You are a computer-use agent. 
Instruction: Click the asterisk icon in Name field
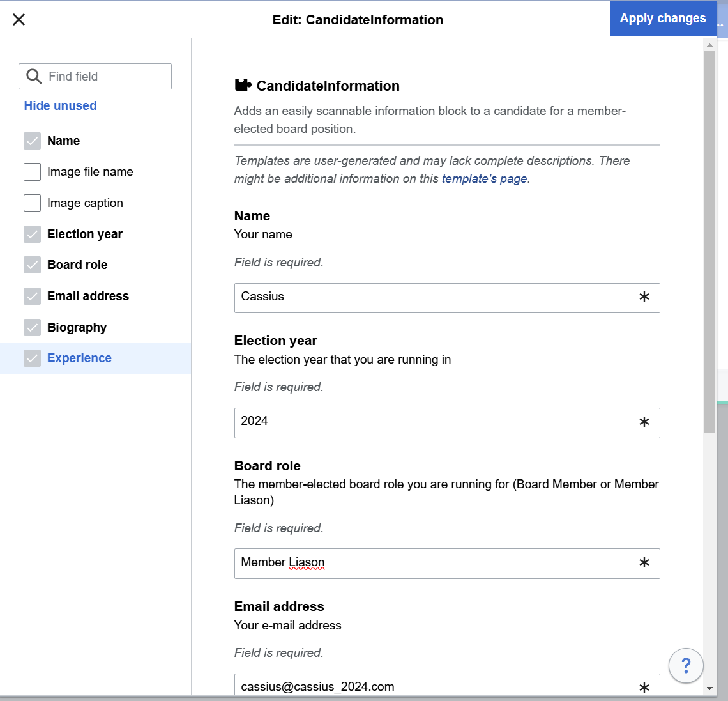(x=644, y=297)
